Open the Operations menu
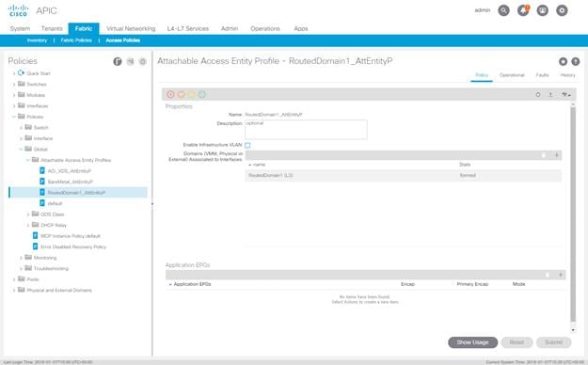588x365 pixels. pyautogui.click(x=265, y=28)
